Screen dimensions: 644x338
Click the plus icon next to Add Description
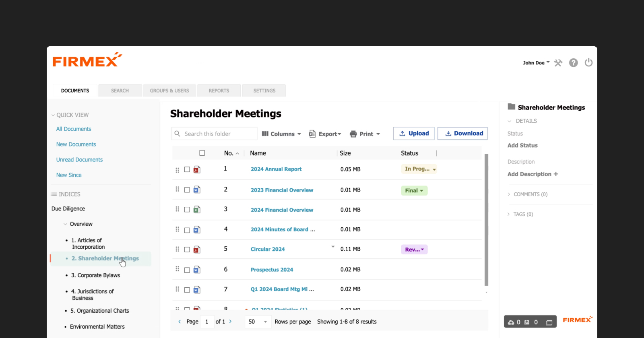pyautogui.click(x=556, y=174)
